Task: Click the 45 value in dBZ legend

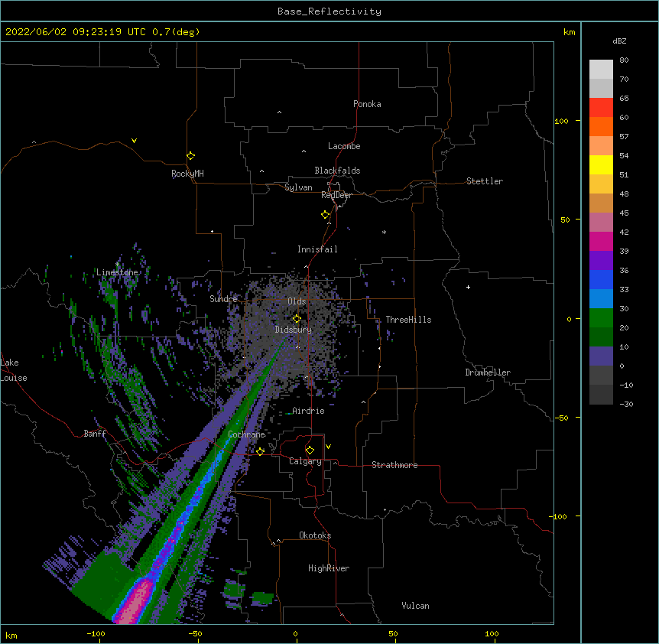Action: tap(624, 213)
